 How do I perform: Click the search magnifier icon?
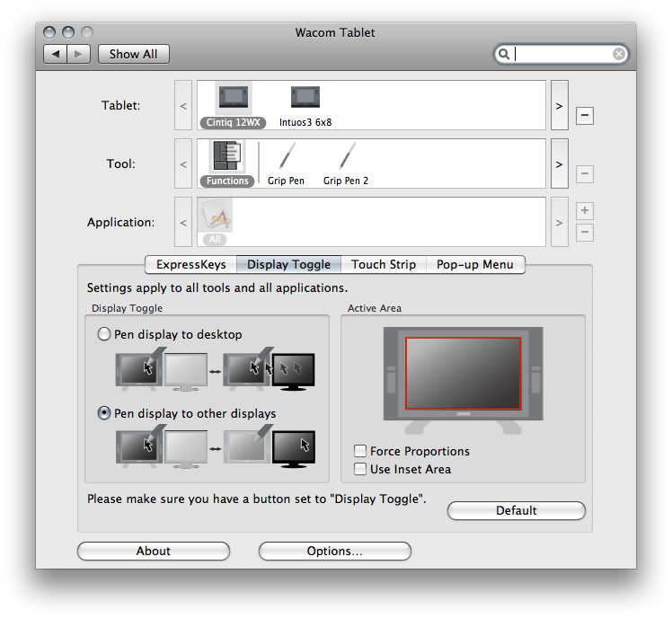(504, 54)
